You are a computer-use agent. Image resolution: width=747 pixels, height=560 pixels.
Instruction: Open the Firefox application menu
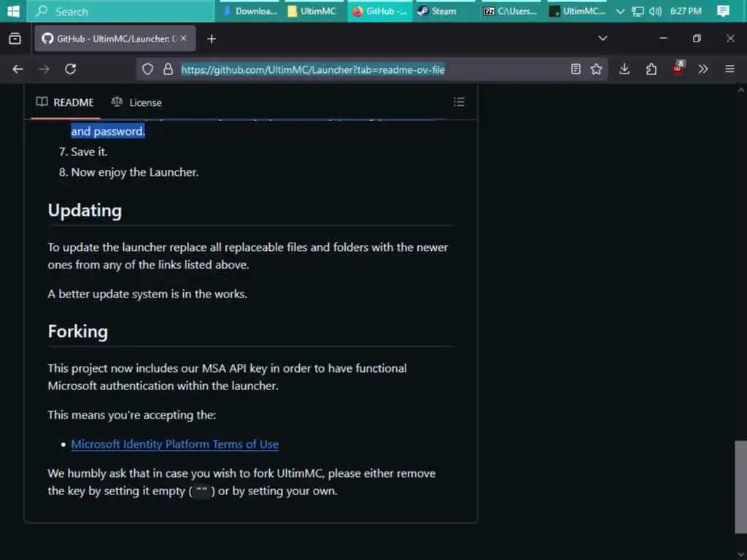[729, 69]
